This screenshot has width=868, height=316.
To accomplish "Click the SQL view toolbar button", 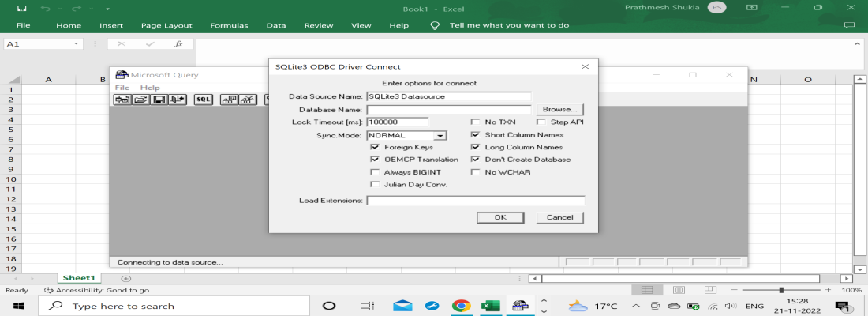I will point(203,100).
